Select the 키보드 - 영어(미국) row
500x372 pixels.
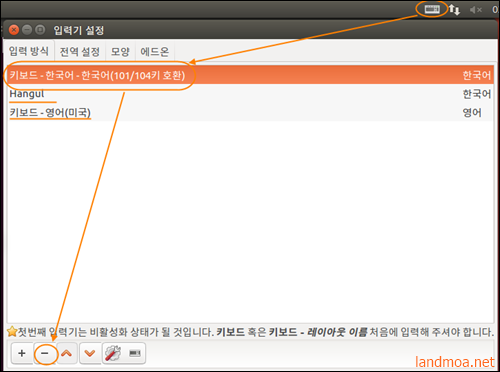tap(250, 113)
